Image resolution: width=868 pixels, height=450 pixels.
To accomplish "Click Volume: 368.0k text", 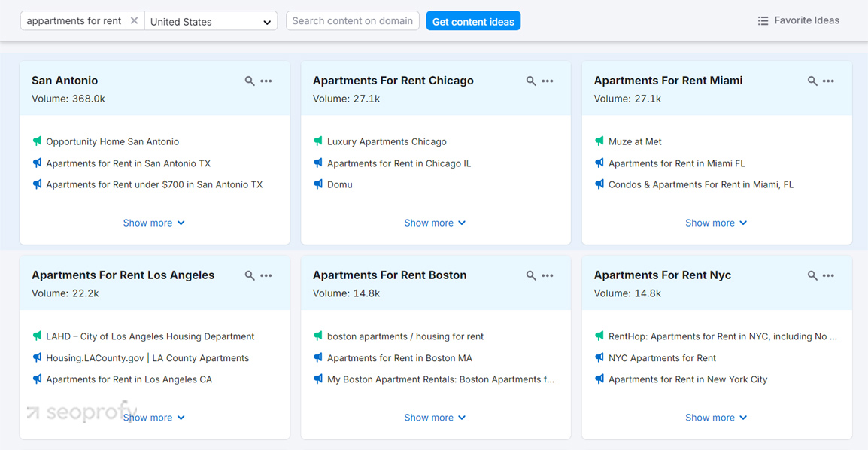I will click(x=68, y=99).
